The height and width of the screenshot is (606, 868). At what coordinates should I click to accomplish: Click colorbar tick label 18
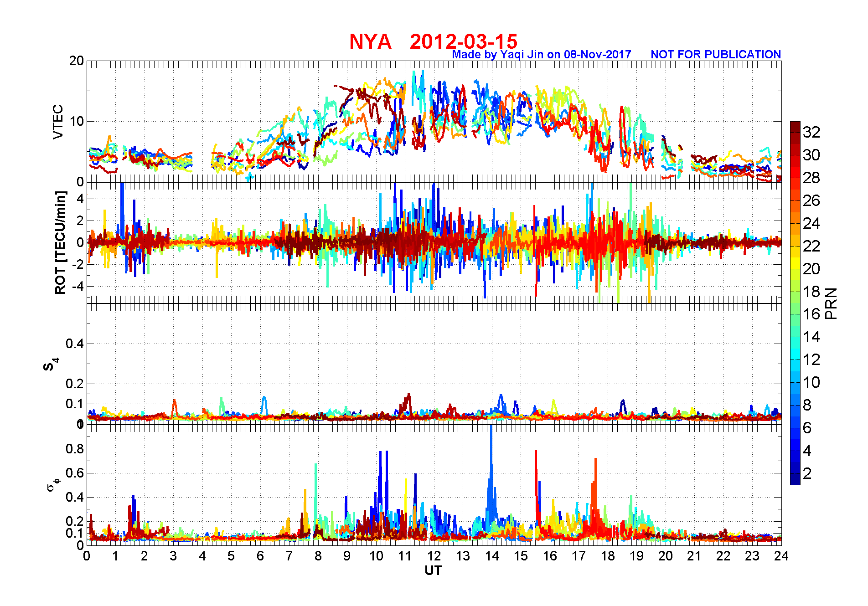(x=811, y=292)
